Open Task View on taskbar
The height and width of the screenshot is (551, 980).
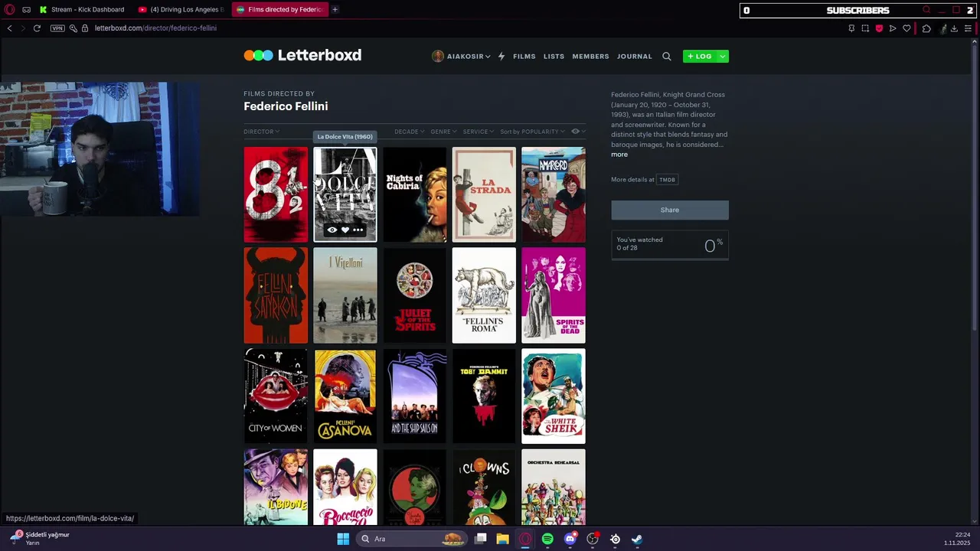click(480, 539)
